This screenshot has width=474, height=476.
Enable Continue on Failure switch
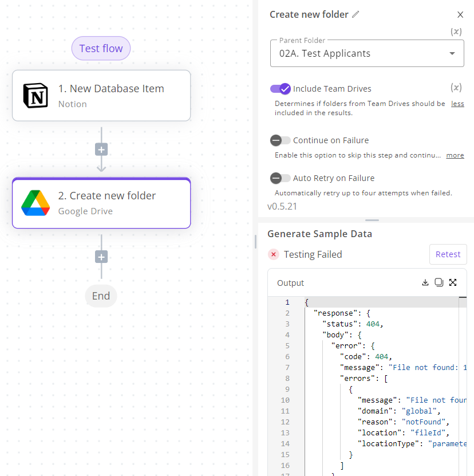[x=281, y=140]
